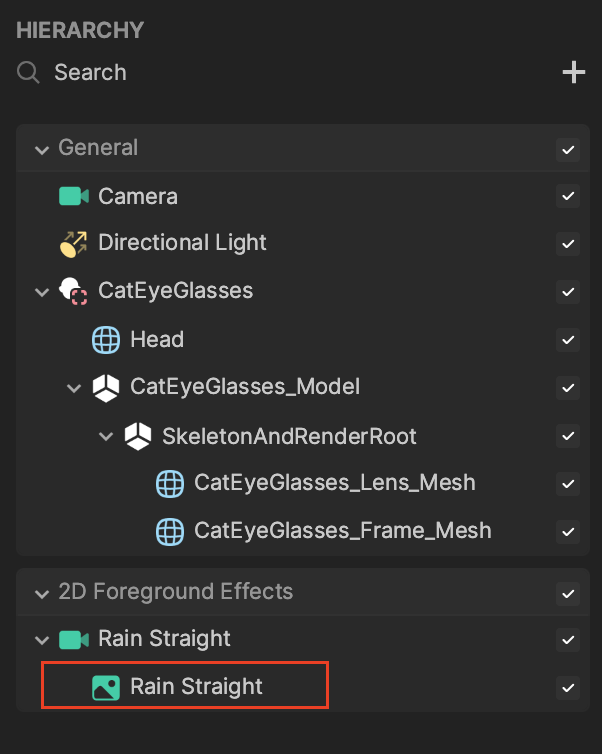Collapse the CatEyeGlasses tree node

[x=42, y=292]
